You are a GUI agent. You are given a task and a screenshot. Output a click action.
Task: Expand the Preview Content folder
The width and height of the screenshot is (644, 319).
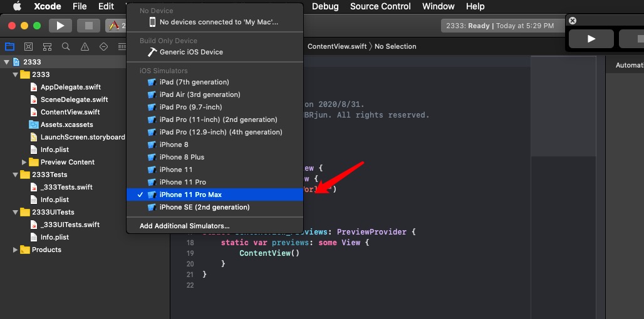click(x=24, y=162)
